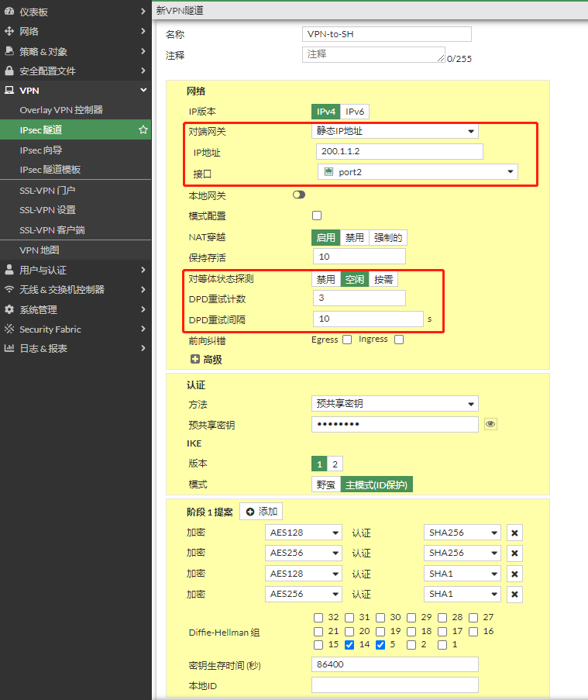Delete the AES256 SHA1 proposal row
This screenshot has width=588, height=700.
tap(514, 595)
